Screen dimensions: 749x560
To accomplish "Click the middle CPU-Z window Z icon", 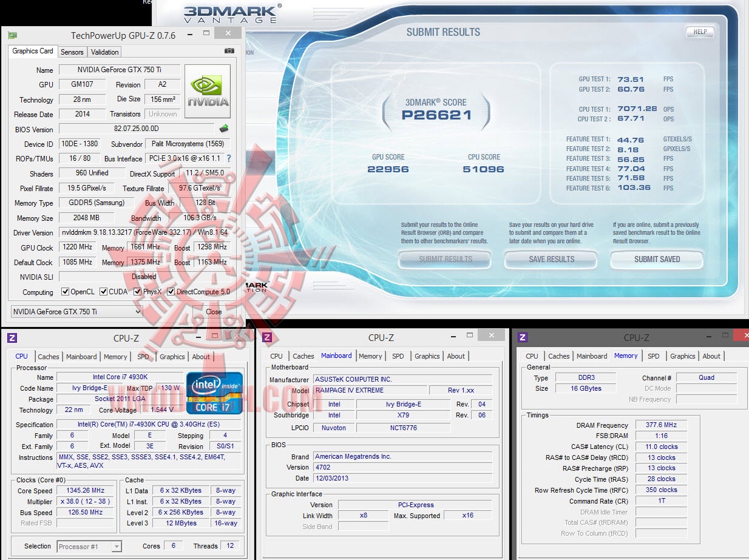I will [267, 338].
